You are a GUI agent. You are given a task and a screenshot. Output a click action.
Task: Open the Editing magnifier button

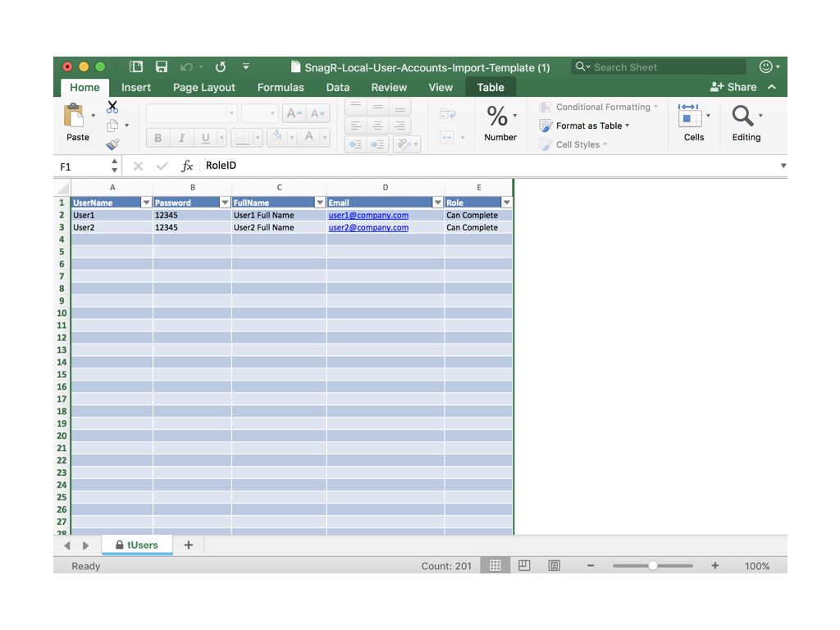click(746, 123)
